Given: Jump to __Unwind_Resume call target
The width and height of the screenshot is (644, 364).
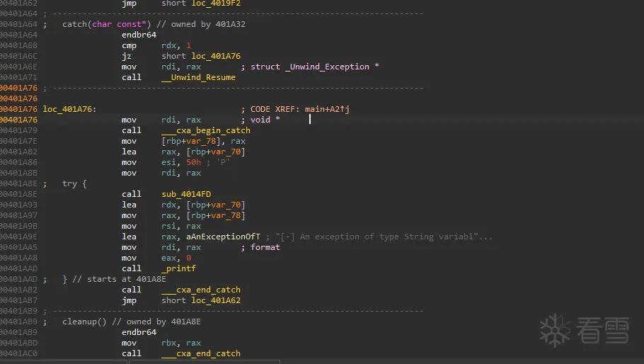Looking at the screenshot, I should 198,77.
